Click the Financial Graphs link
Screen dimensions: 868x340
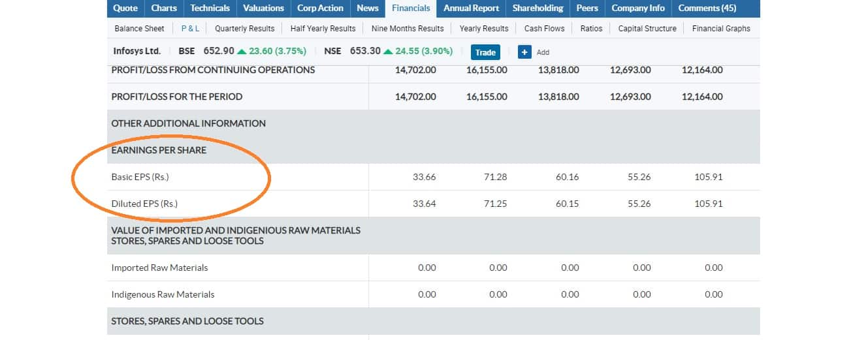pos(721,29)
